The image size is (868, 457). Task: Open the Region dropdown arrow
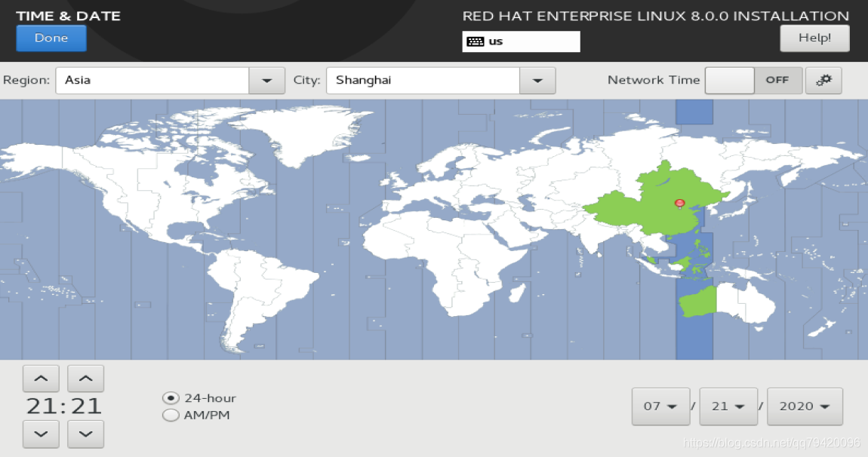(267, 81)
